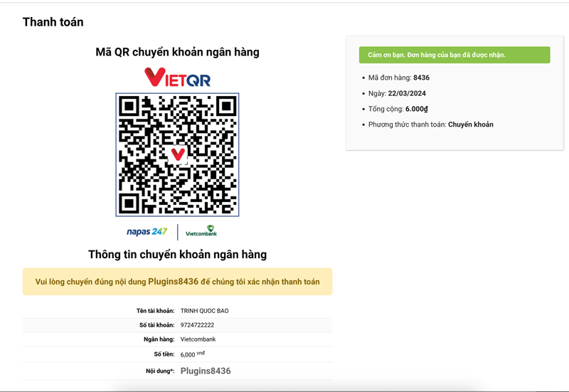Select account name TRINH QUOC BAO
Image resolution: width=569 pixels, height=392 pixels.
205,311
